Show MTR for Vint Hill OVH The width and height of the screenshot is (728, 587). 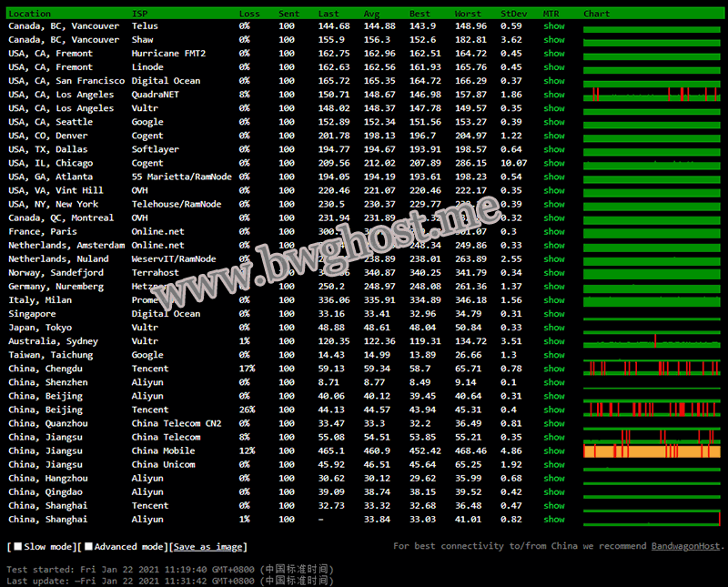554,191
